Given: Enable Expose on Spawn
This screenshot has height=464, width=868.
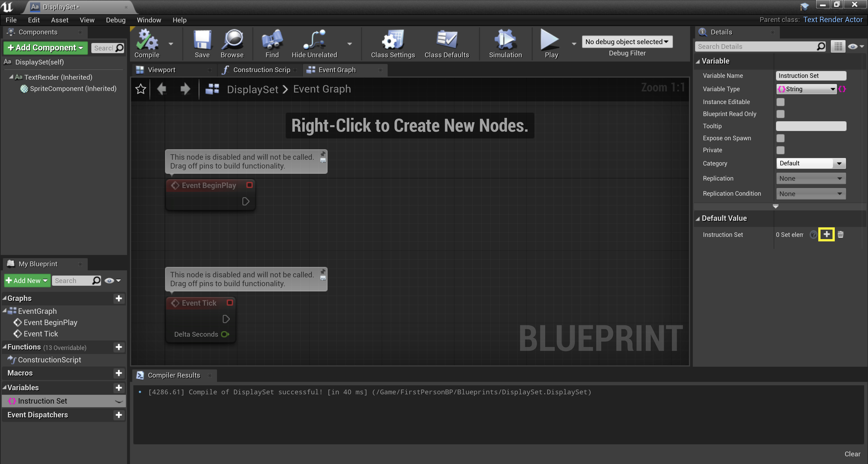Looking at the screenshot, I should (x=781, y=138).
